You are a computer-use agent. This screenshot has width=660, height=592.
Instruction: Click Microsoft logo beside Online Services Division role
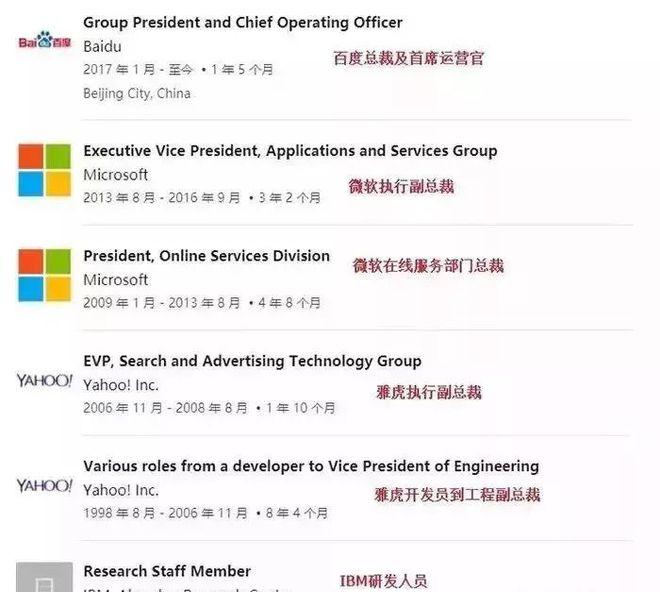click(x=44, y=275)
